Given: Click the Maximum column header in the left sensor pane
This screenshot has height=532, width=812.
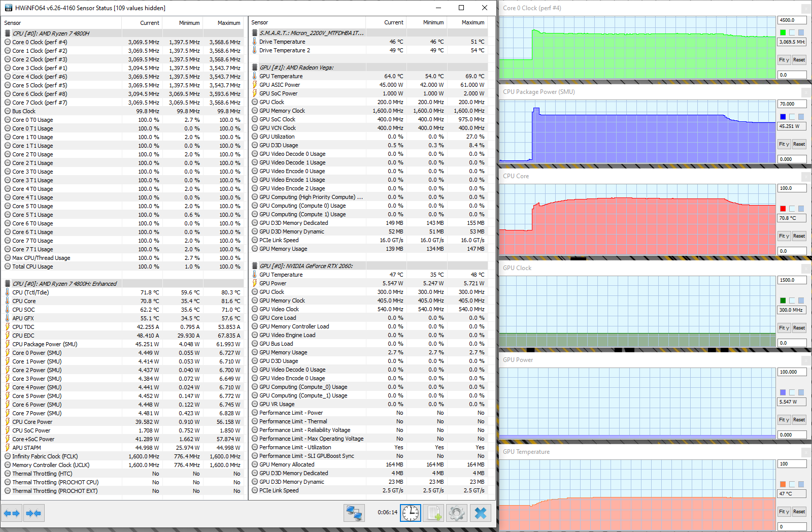Looking at the screenshot, I should [x=229, y=23].
